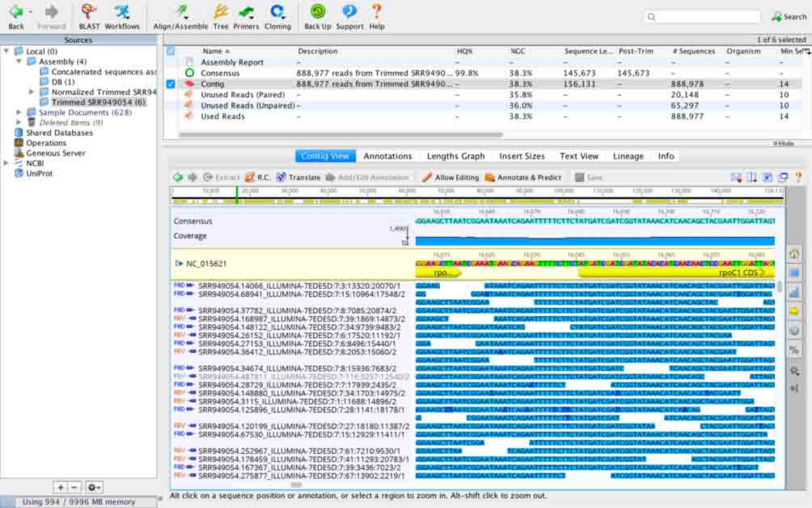Select the Assembly Report row
Image resolution: width=812 pixels, height=508 pixels.
point(483,62)
